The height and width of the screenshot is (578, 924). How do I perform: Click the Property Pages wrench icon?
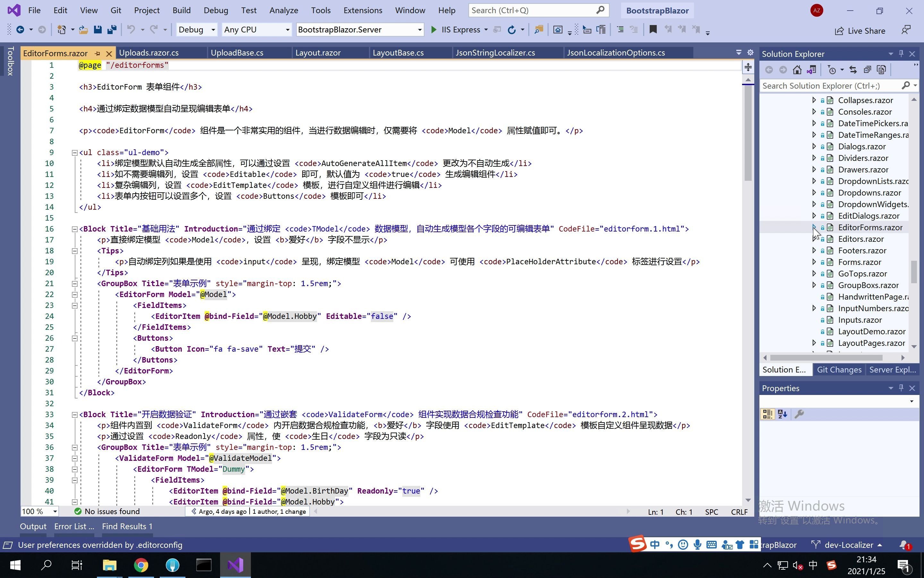click(799, 414)
